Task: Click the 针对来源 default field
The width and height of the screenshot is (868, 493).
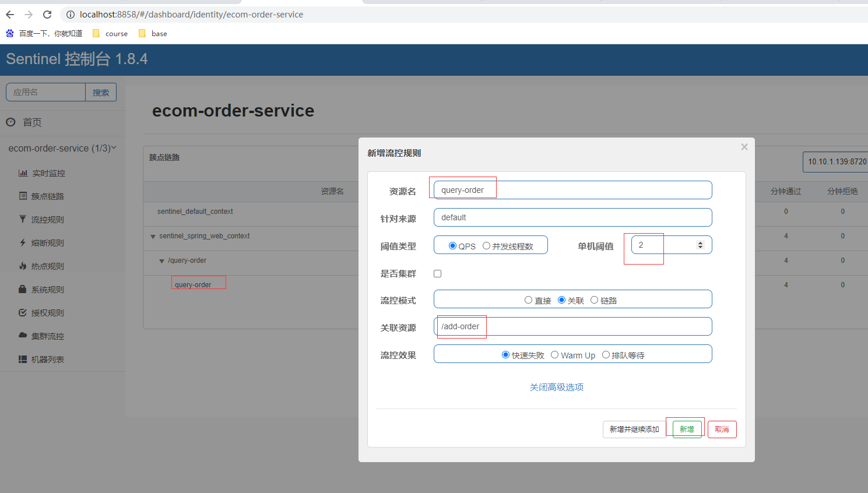Action: 572,217
